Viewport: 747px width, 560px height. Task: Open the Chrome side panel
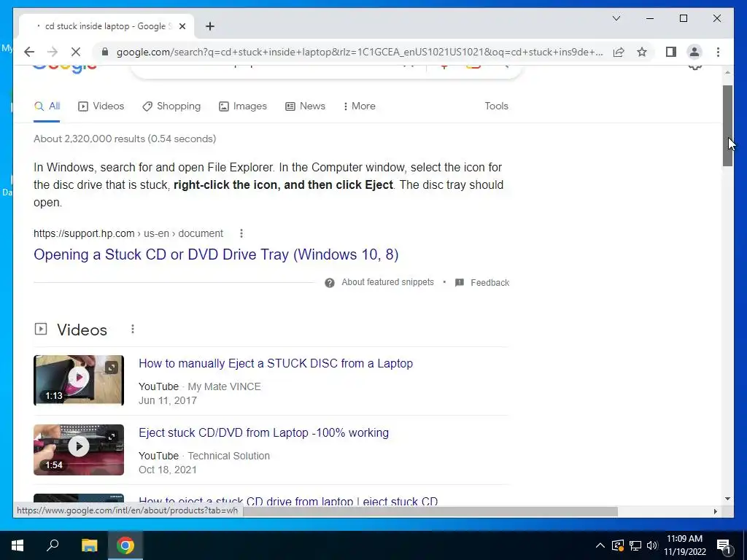click(671, 52)
